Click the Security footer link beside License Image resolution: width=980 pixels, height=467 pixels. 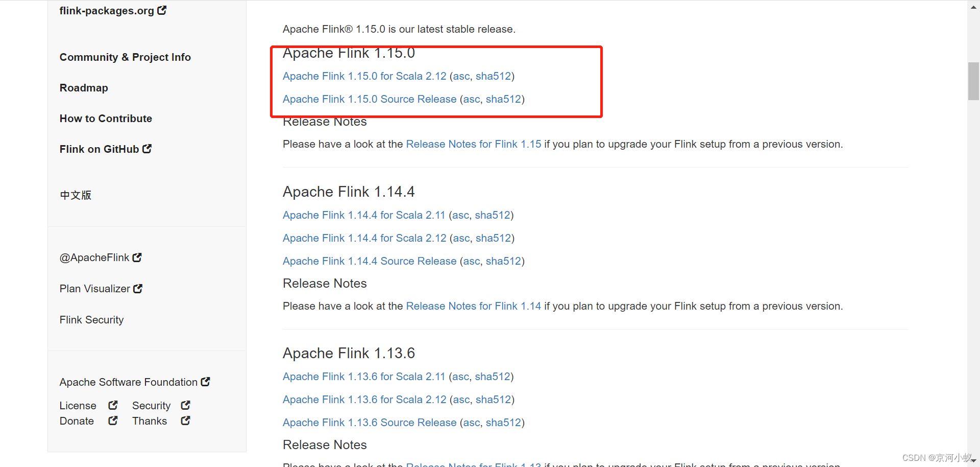point(151,406)
